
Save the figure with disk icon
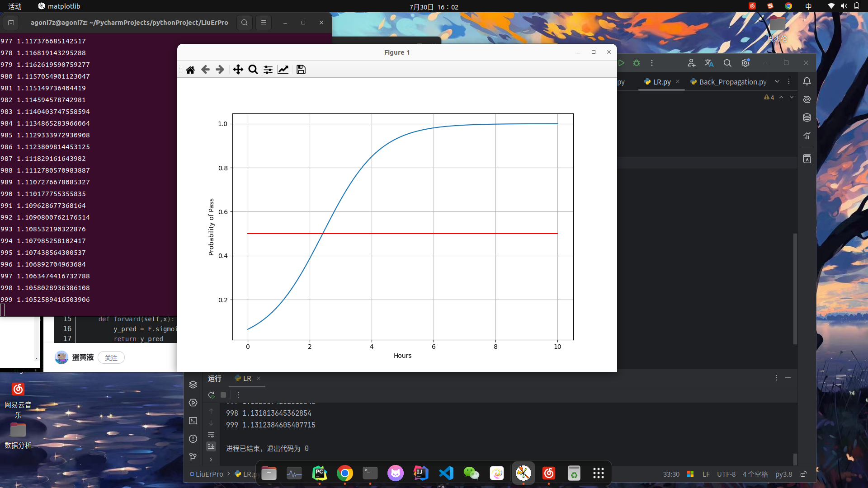click(x=301, y=70)
